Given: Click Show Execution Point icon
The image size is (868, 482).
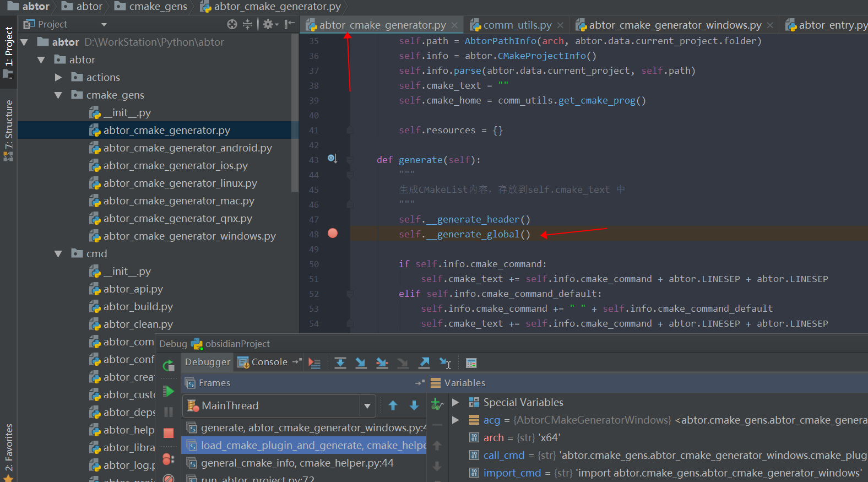Looking at the screenshot, I should [x=314, y=363].
